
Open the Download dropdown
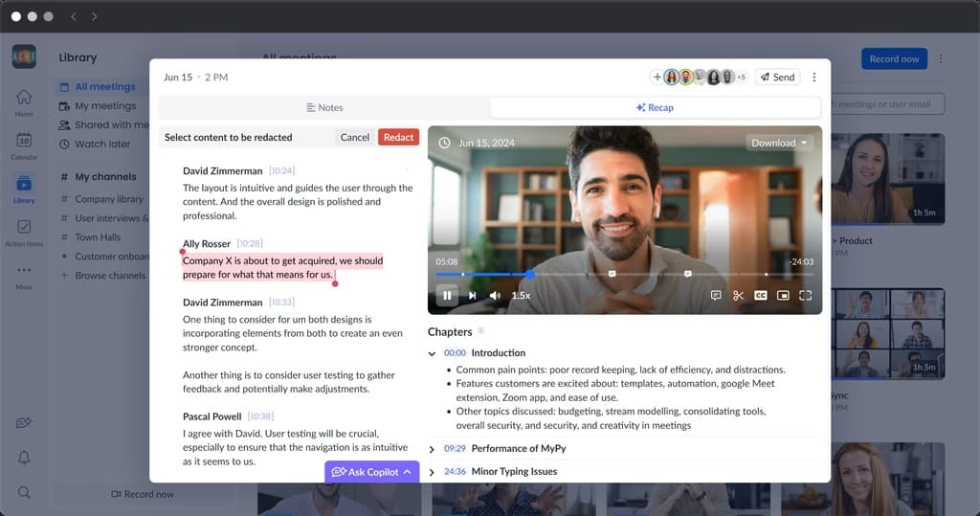(x=780, y=143)
